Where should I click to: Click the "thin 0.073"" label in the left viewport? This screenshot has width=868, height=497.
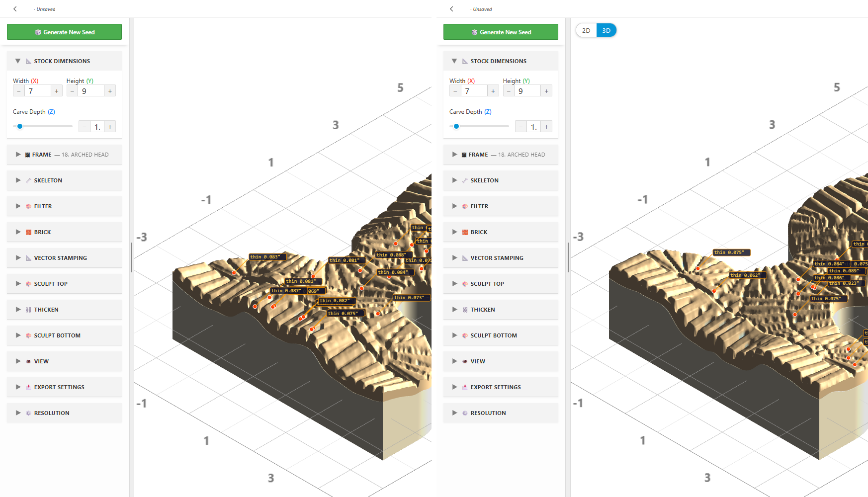point(412,298)
